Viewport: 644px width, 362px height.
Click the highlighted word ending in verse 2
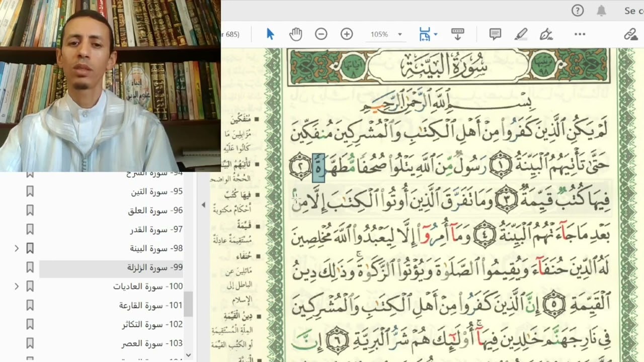pyautogui.click(x=319, y=167)
